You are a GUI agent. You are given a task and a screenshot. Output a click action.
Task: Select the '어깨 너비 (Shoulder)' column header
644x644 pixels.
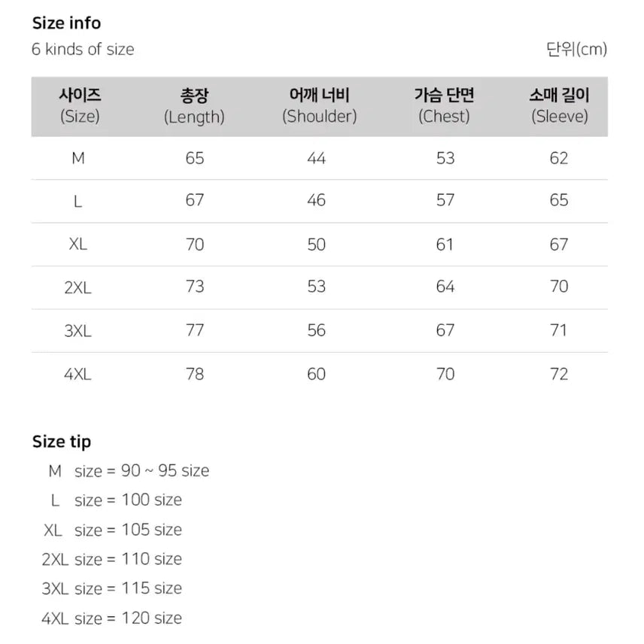[319, 106]
